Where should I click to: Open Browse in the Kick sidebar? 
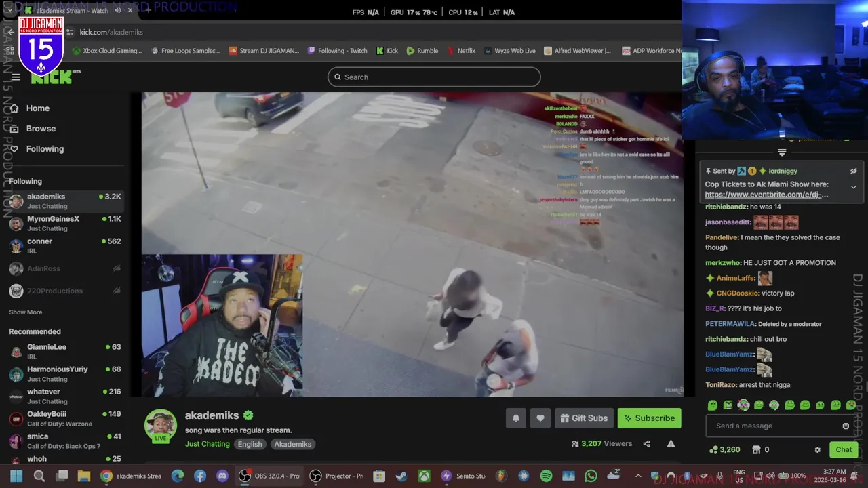(x=40, y=129)
